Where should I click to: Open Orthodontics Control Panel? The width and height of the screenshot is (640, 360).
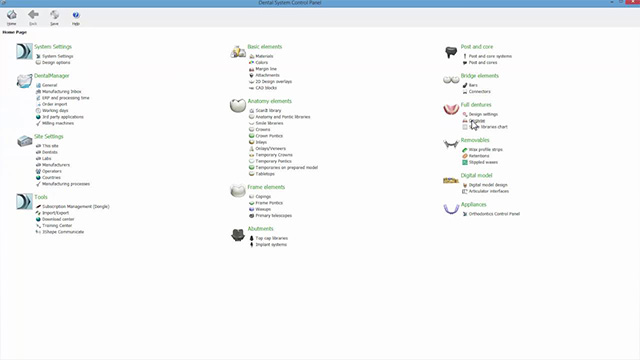coord(494,214)
